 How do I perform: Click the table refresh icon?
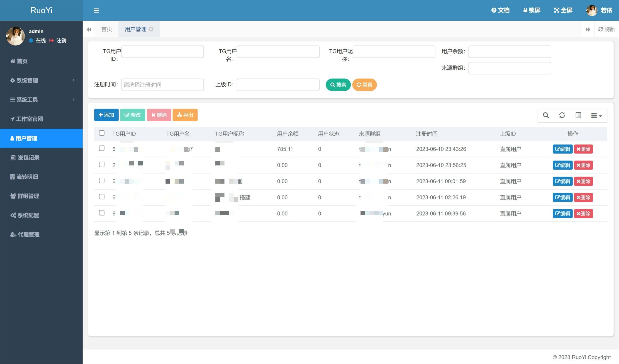tap(562, 115)
